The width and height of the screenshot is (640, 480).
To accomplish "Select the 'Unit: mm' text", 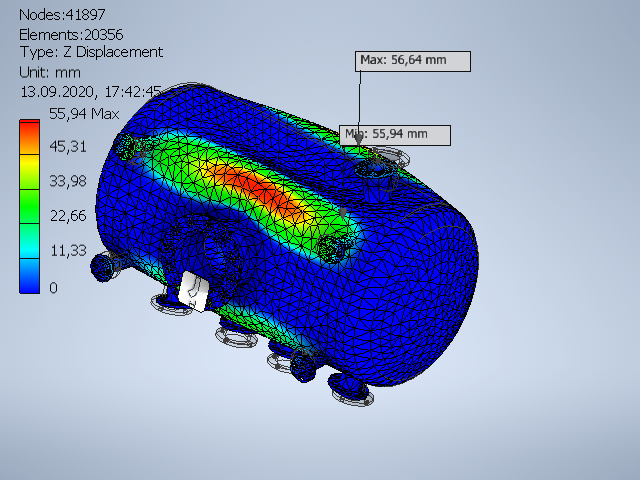I will point(50,73).
